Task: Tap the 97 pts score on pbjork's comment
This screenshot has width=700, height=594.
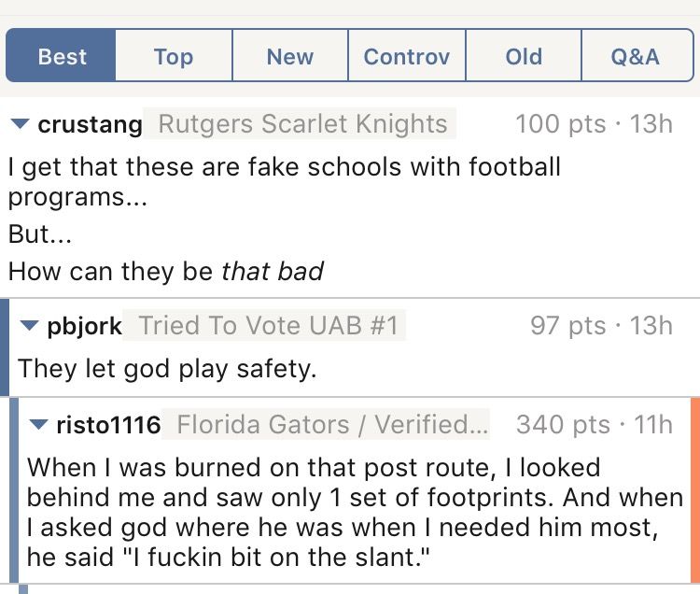Action: (x=567, y=326)
